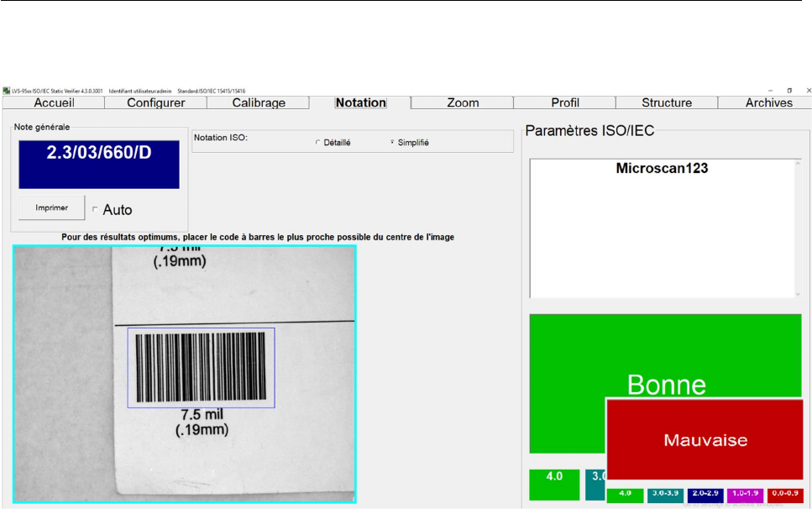
Task: Select the Notation tab
Action: tap(360, 102)
